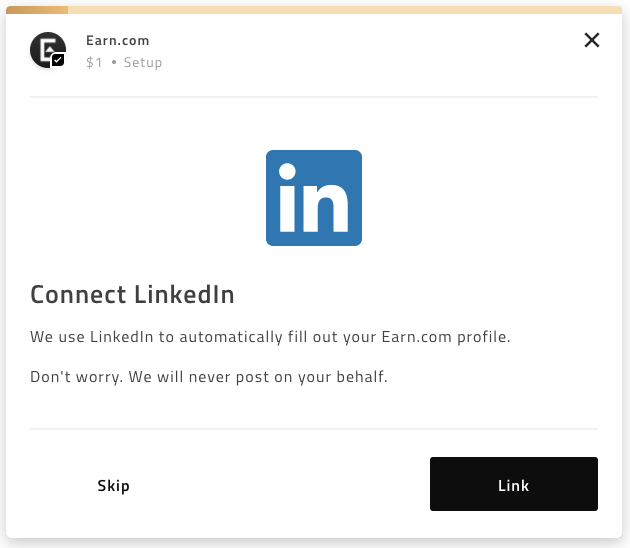Click 'LinkedIn' inside the description sentence

121,337
